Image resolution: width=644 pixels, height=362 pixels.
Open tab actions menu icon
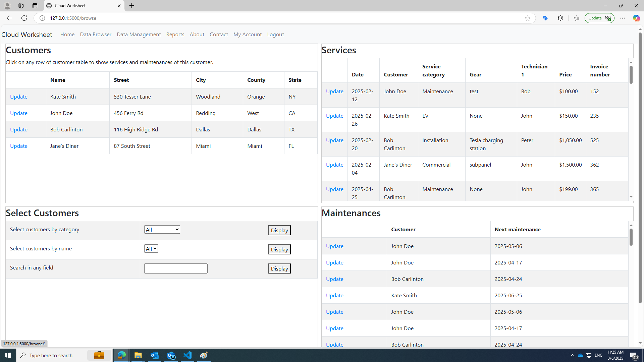pyautogui.click(x=35, y=6)
